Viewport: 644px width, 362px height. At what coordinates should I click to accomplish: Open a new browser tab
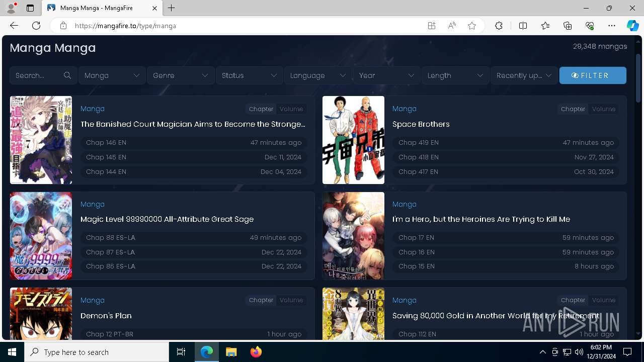point(172,8)
